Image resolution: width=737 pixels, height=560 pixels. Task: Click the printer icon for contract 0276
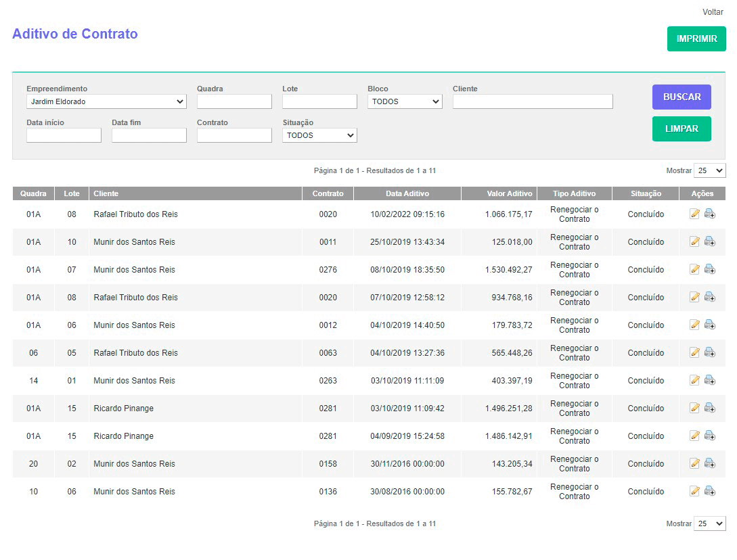pyautogui.click(x=709, y=270)
